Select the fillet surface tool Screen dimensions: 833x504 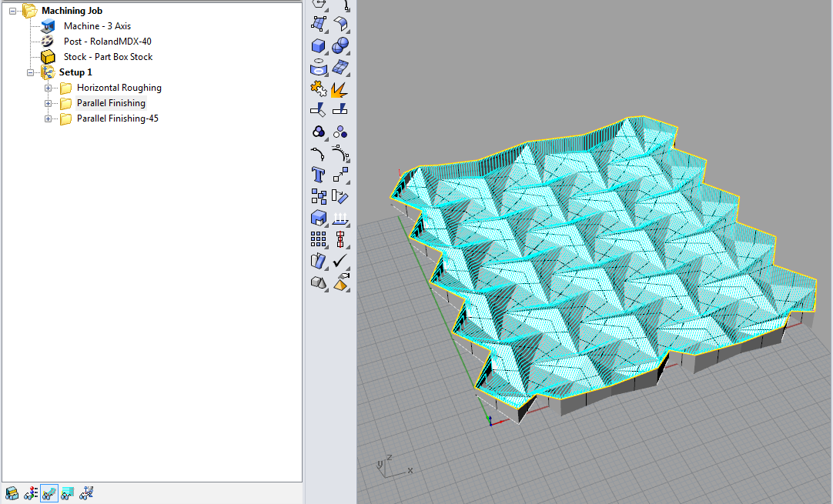(x=340, y=24)
